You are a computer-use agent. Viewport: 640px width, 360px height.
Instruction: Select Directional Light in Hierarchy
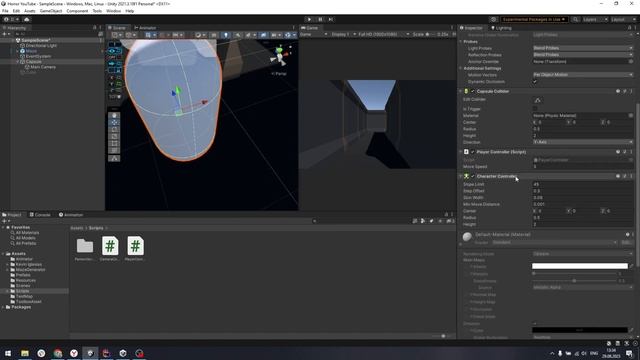coord(41,46)
